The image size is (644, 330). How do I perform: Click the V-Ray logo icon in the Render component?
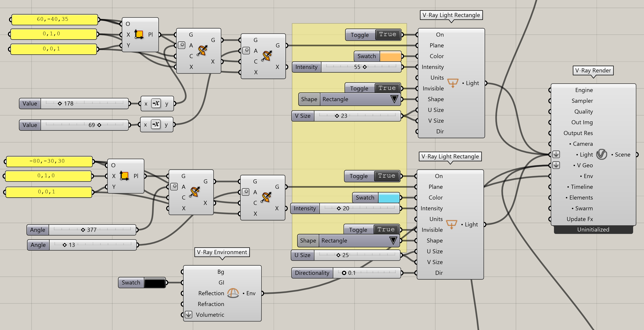coord(601,154)
